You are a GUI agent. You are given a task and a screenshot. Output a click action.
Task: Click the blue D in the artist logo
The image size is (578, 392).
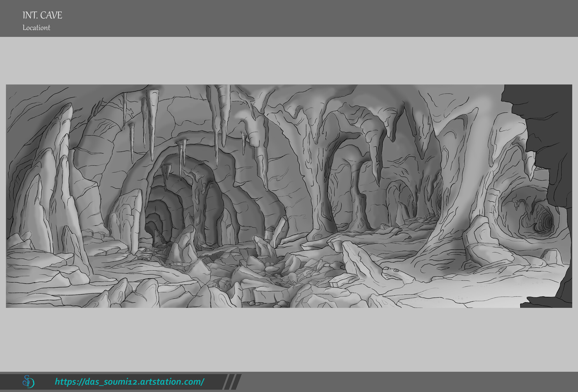[x=32, y=382]
